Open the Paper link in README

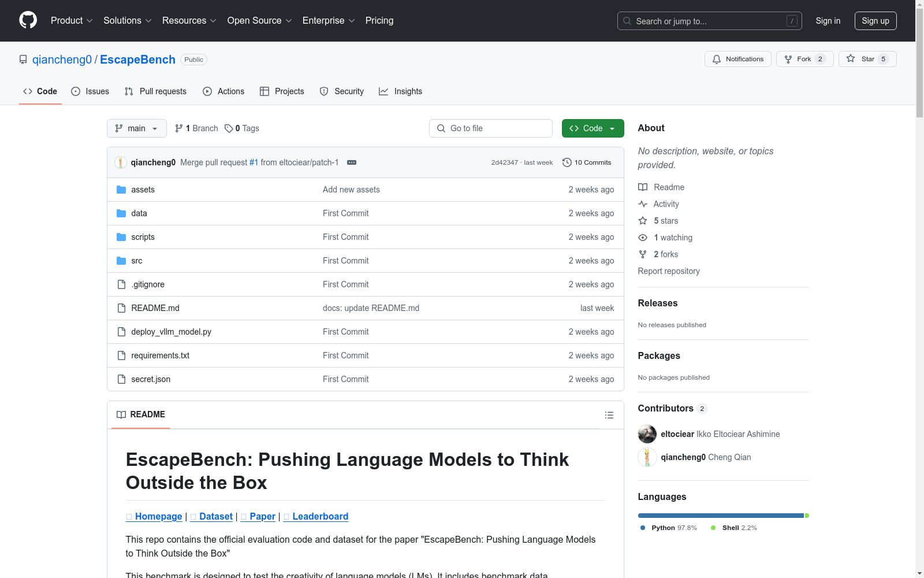tap(258, 517)
